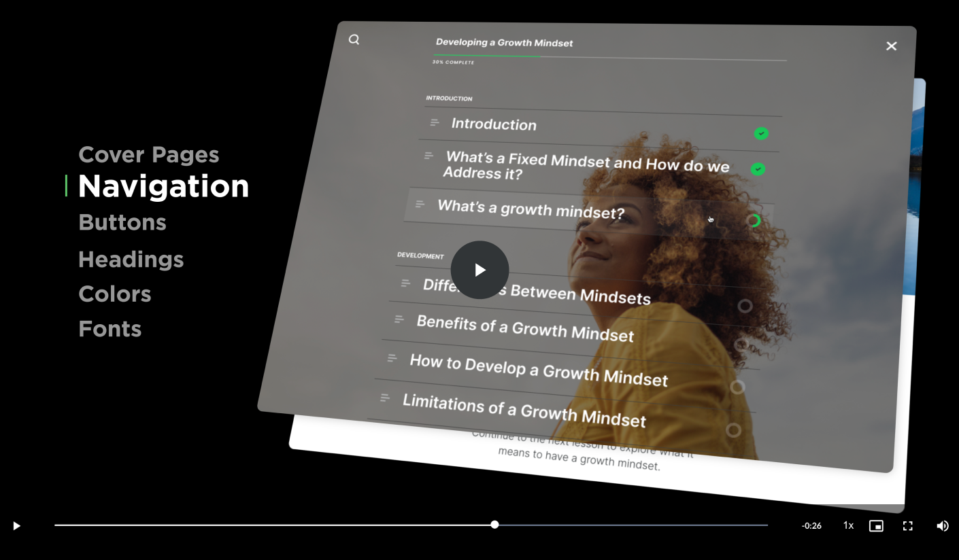The width and height of the screenshot is (959, 560).
Task: Click the Developing a Growth Mindset course title
Action: click(504, 42)
